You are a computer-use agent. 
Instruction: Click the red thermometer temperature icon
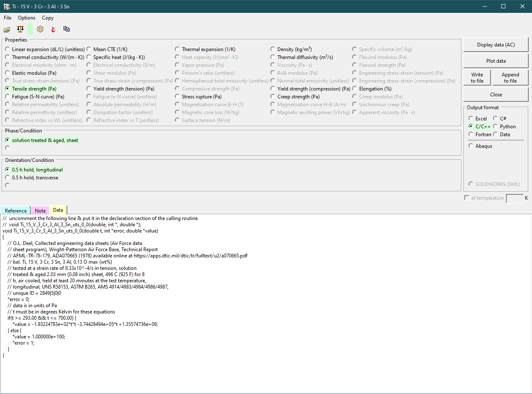tap(53, 29)
